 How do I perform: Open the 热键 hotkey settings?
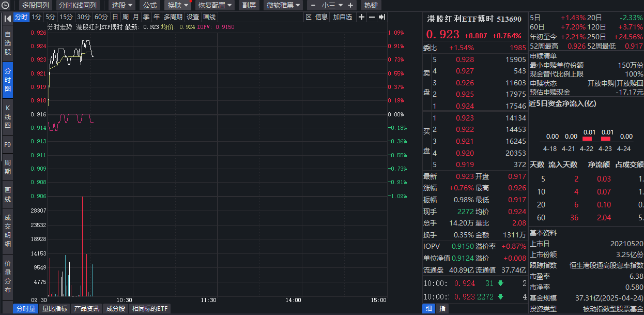point(371,5)
